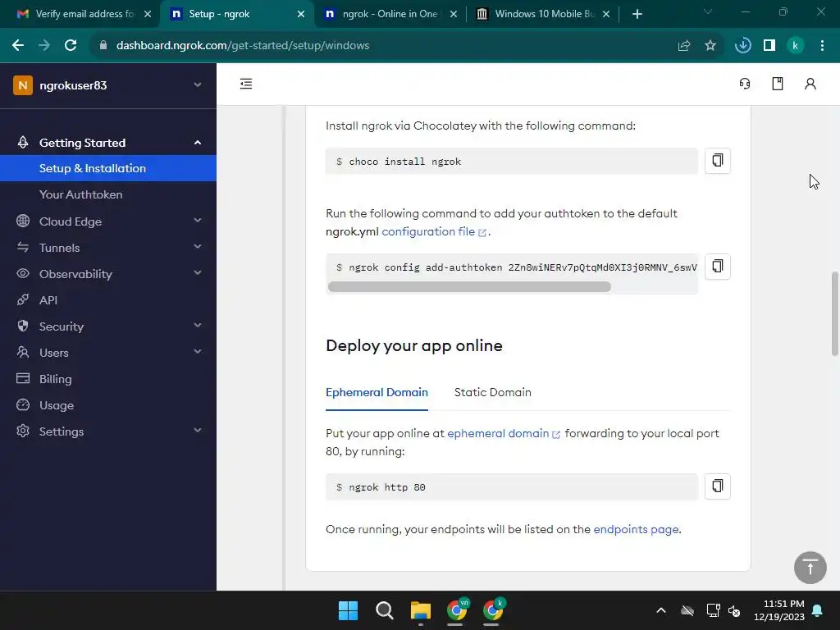
Task: Open the taskbar clock showing 11:51 PM
Action: click(x=779, y=610)
